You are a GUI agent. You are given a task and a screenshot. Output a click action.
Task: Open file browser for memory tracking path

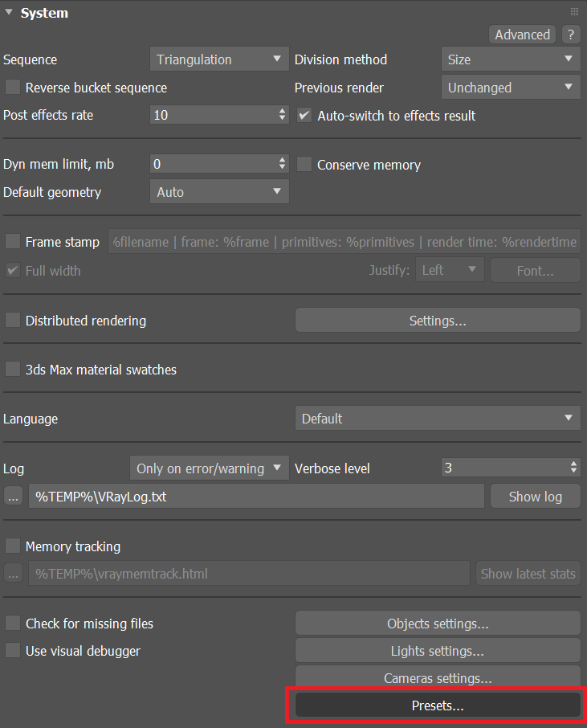click(12, 573)
